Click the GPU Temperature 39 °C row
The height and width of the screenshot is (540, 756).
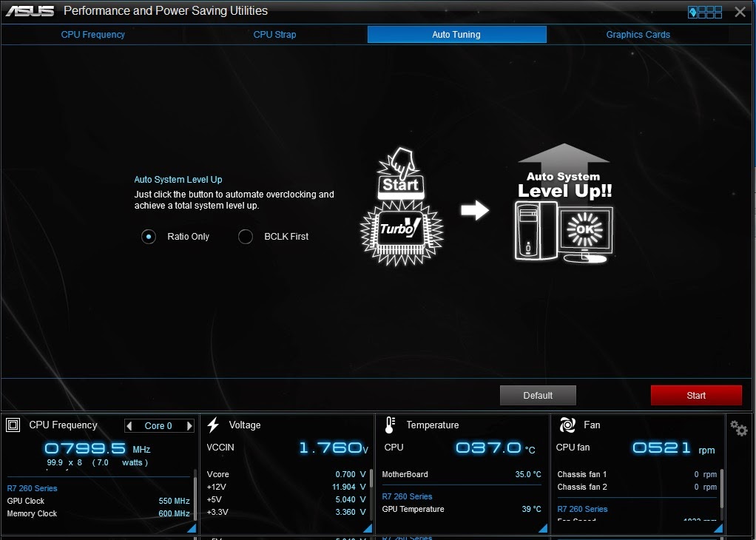(462, 509)
